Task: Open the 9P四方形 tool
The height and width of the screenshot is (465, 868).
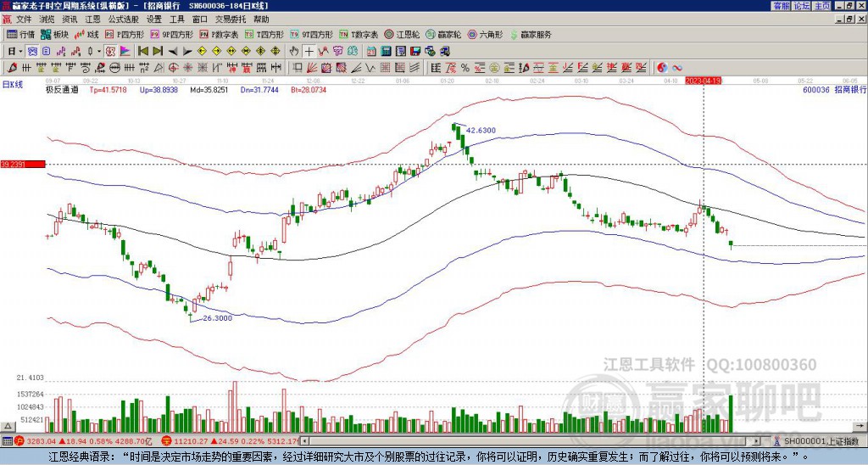Action: tap(171, 34)
